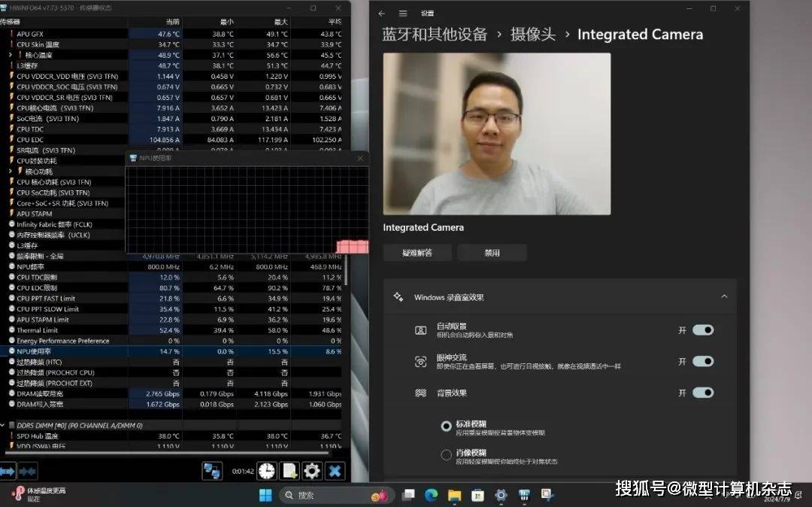Image resolution: width=812 pixels, height=507 pixels.
Task: Click the 背景效果 background effect icon
Action: click(x=420, y=393)
